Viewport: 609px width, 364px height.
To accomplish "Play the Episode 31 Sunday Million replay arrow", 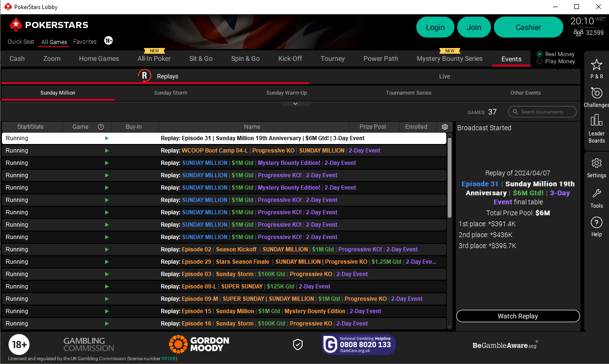I will coord(107,138).
